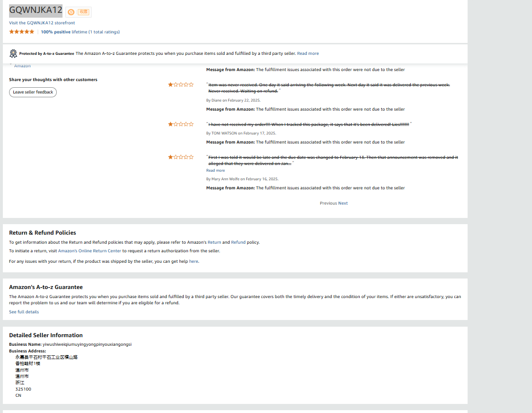Viewport: 532px width, 413px height.
Task: Open Amazon's Return policy link
Action: point(214,242)
